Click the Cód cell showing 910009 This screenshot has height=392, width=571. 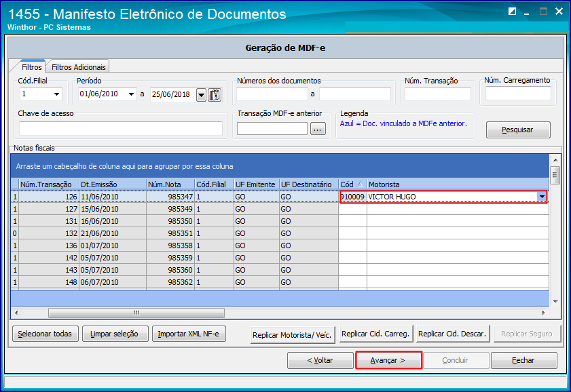click(353, 197)
